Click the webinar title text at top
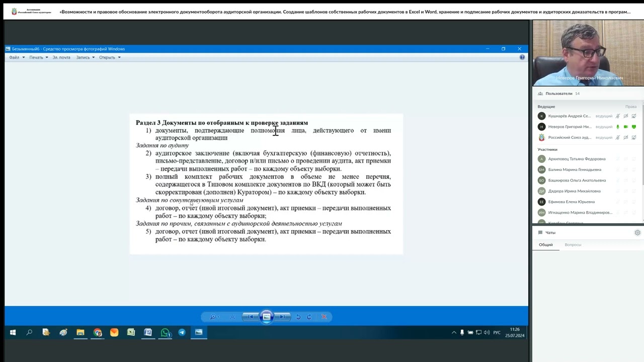644x362 pixels. coord(345,12)
